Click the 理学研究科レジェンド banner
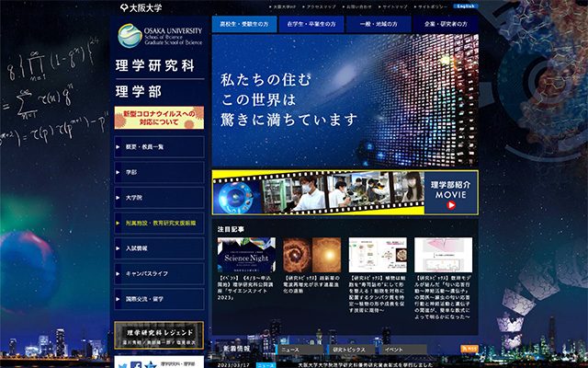The height and width of the screenshot is (368, 588). coord(159,335)
